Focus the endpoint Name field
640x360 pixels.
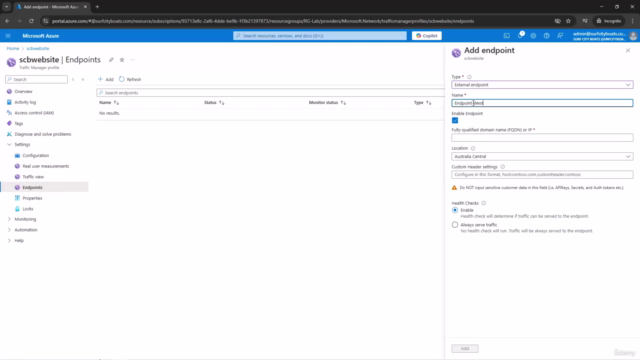(x=542, y=103)
